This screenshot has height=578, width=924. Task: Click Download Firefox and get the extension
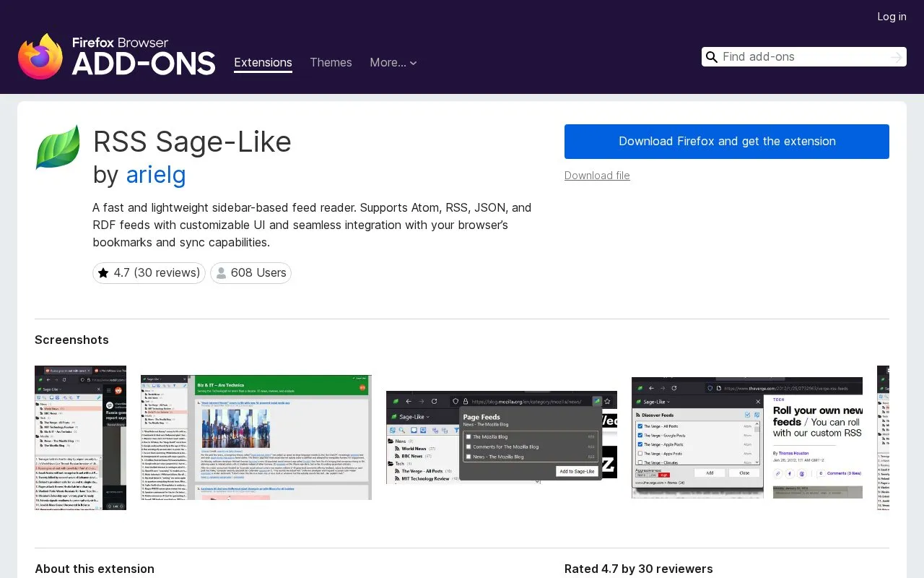point(727,142)
